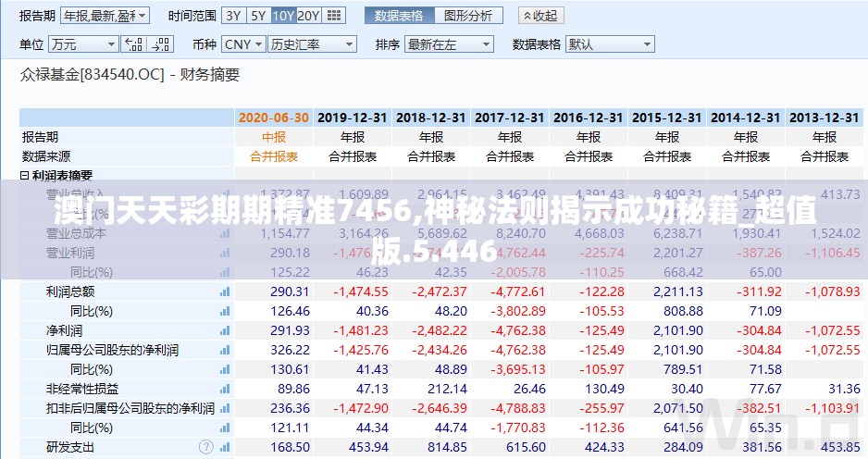
Task: Click the help question mark beside 研发支出
Action: pyautogui.click(x=206, y=447)
